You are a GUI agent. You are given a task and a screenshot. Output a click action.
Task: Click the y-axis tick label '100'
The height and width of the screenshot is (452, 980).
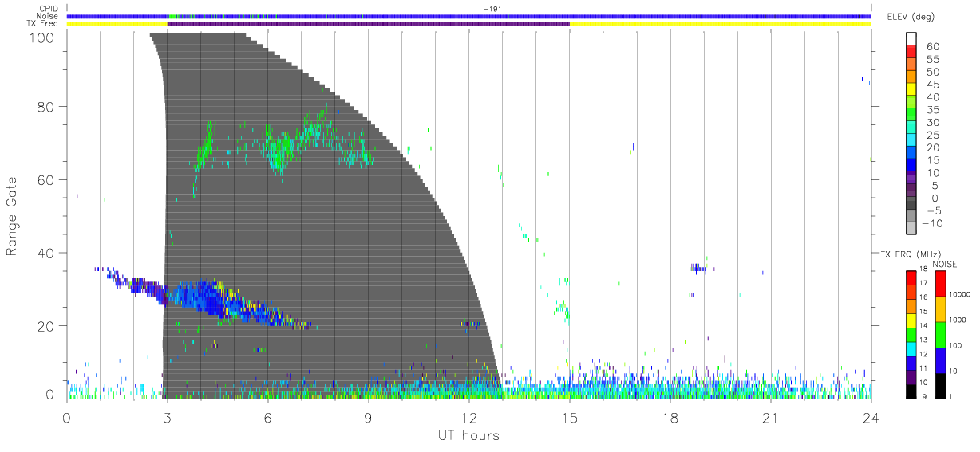(43, 37)
